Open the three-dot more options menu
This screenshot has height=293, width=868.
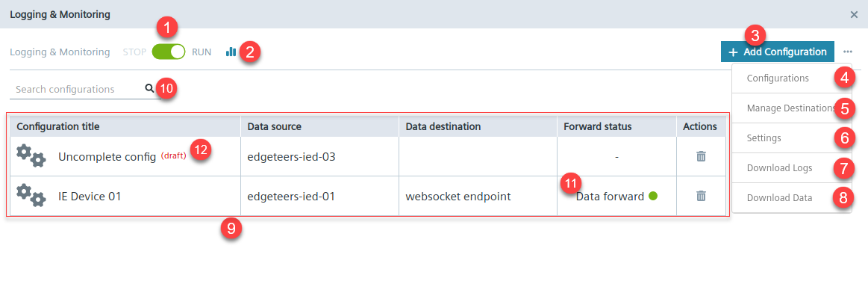click(x=848, y=52)
